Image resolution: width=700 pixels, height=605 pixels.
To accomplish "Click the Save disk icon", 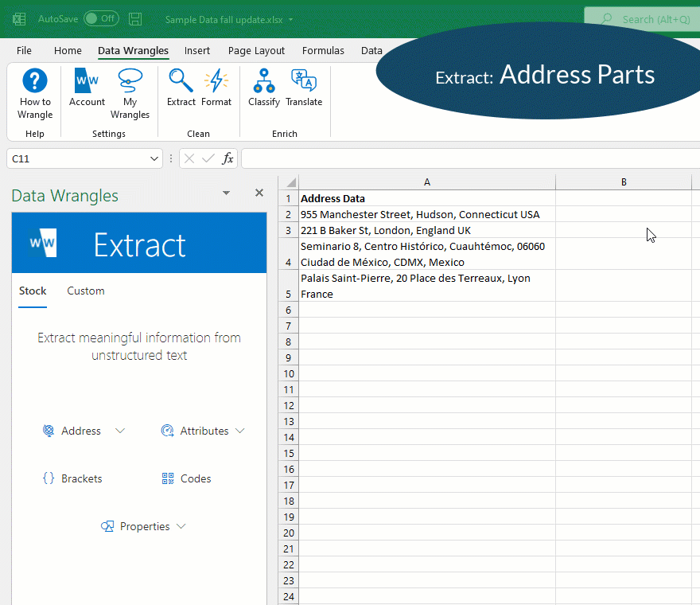I will [x=134, y=19].
